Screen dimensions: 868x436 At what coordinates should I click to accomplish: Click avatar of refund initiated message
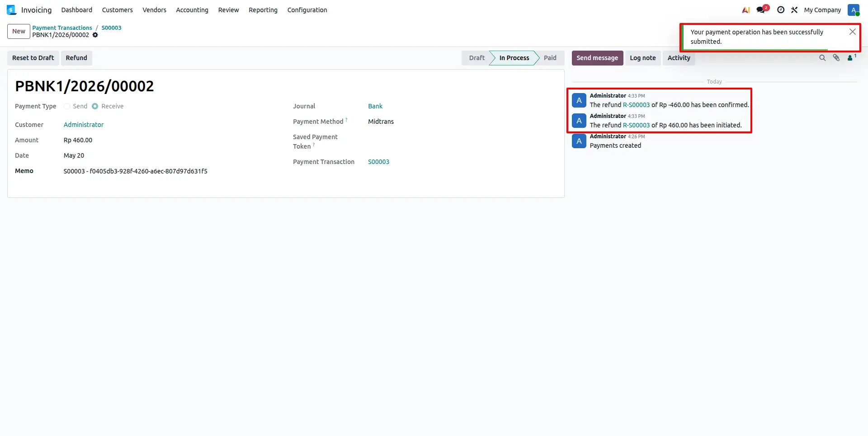pos(579,121)
